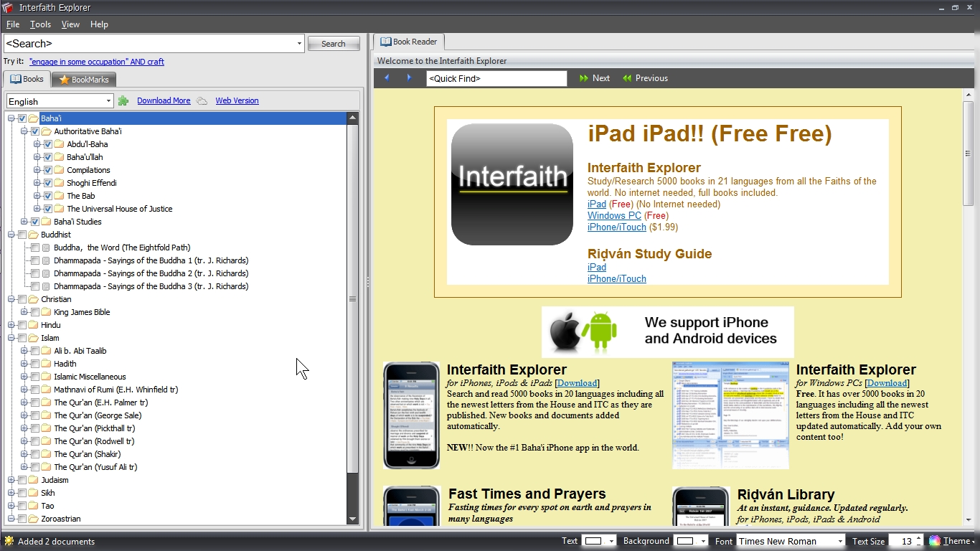980x551 pixels.
Task: Switch to the BookMarks tab
Action: [83, 79]
